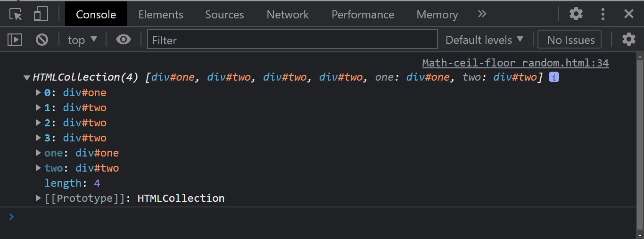
Task: Go to the Performance tab
Action: pyautogui.click(x=363, y=14)
